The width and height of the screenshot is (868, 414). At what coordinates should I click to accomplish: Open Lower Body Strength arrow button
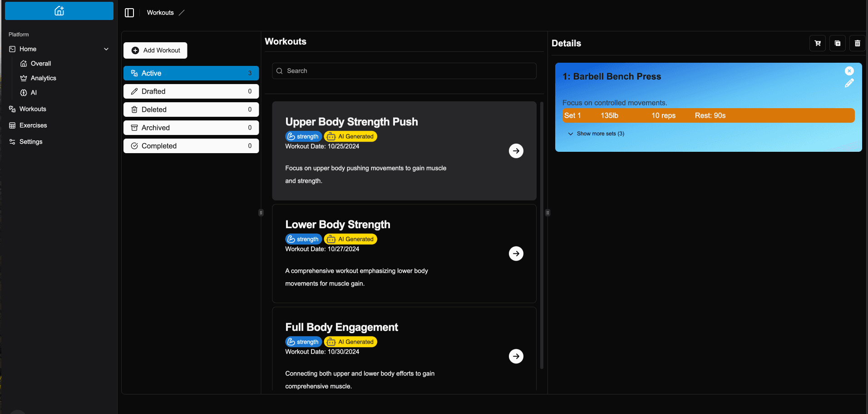[x=516, y=254]
